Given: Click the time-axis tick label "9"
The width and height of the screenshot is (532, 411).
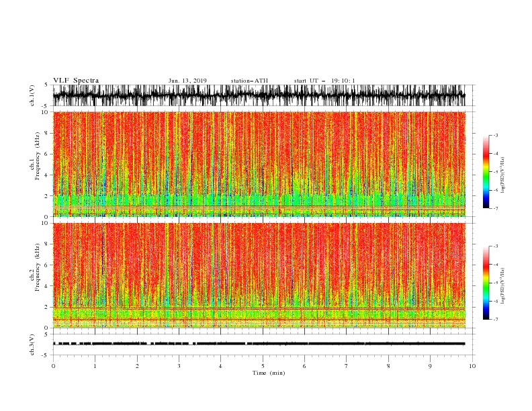Looking at the screenshot, I should tap(430, 366).
